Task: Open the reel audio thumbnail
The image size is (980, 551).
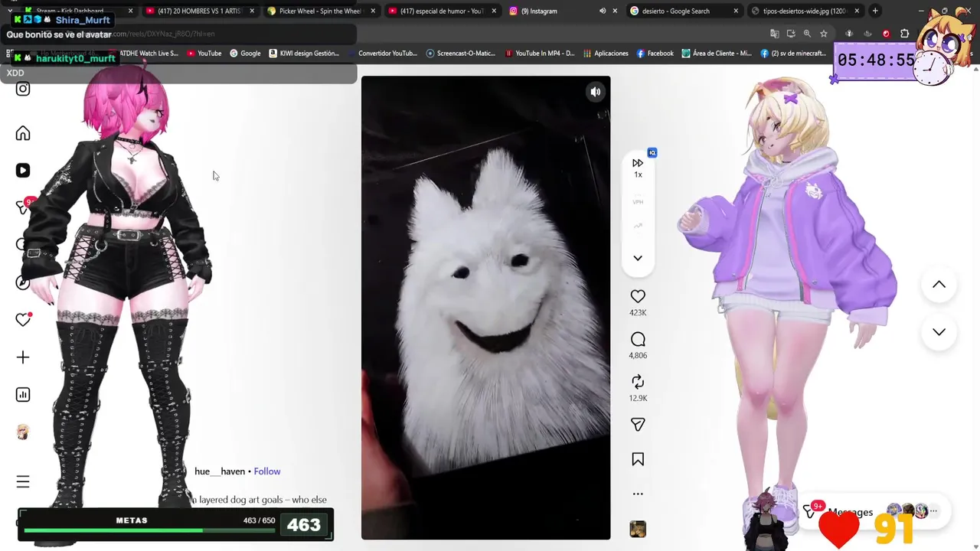Action: [638, 529]
